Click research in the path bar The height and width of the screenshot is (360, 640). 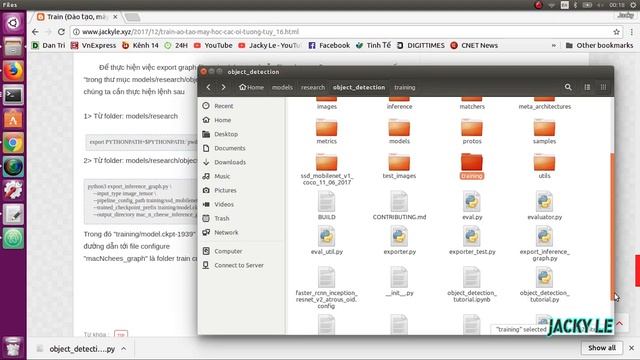pyautogui.click(x=313, y=87)
